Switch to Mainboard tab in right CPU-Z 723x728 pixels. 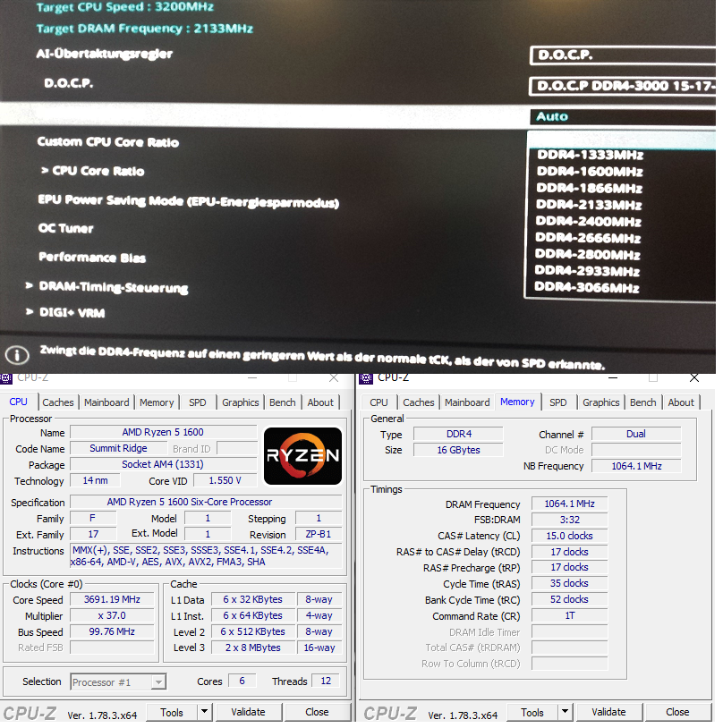[467, 402]
